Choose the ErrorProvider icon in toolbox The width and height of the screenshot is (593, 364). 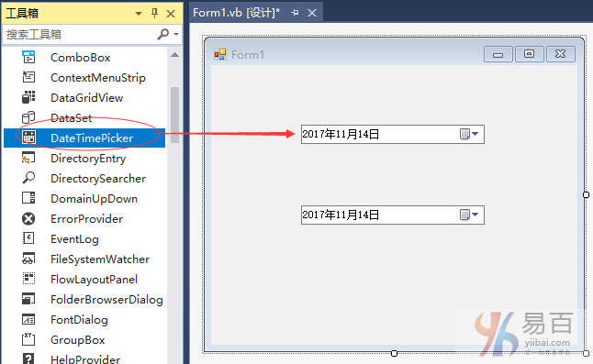(x=28, y=218)
